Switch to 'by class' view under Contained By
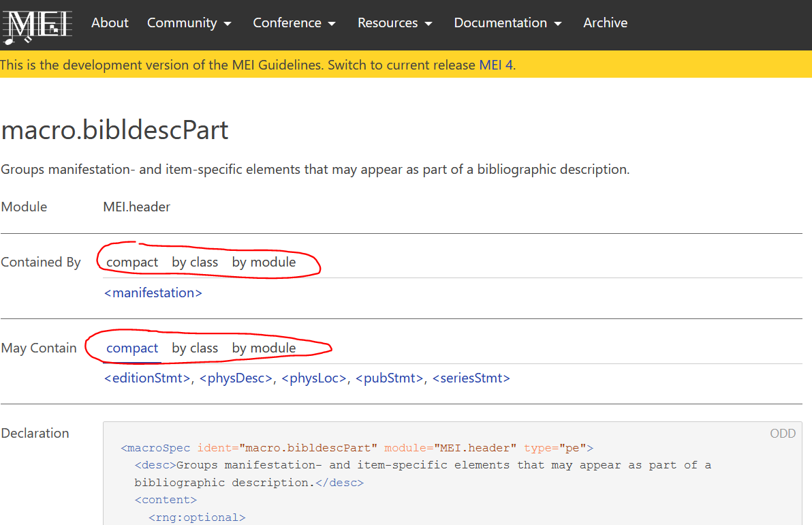812x525 pixels. point(195,262)
